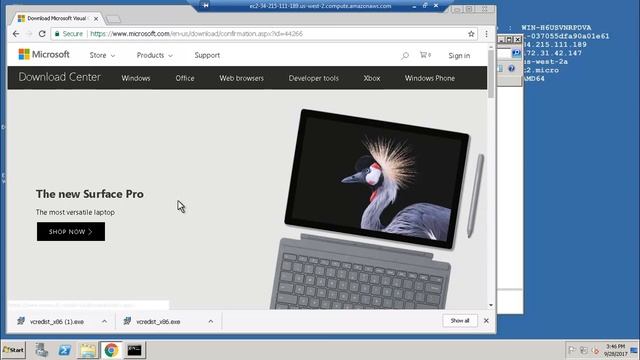Click the Sign in link
The width and height of the screenshot is (640, 360).
(459, 56)
